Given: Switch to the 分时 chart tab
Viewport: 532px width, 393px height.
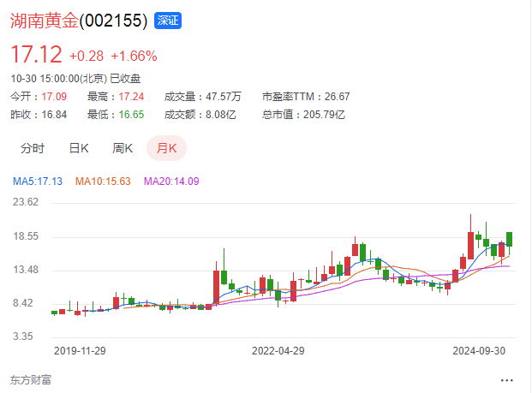Looking at the screenshot, I should tap(33, 148).
